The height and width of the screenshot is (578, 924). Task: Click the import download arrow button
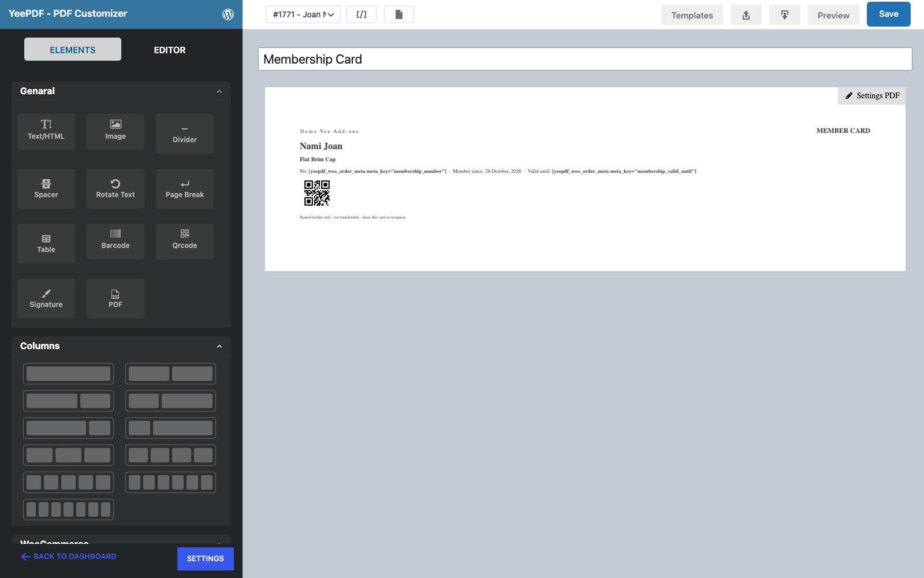coord(785,15)
